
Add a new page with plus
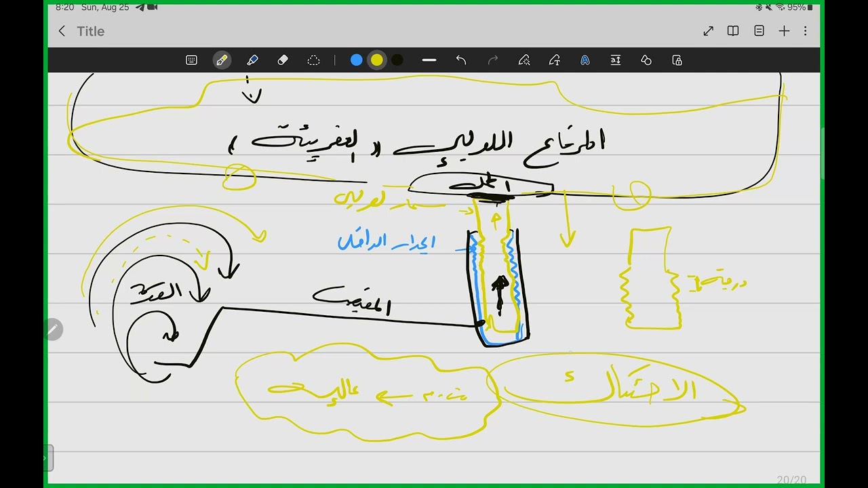coord(784,31)
